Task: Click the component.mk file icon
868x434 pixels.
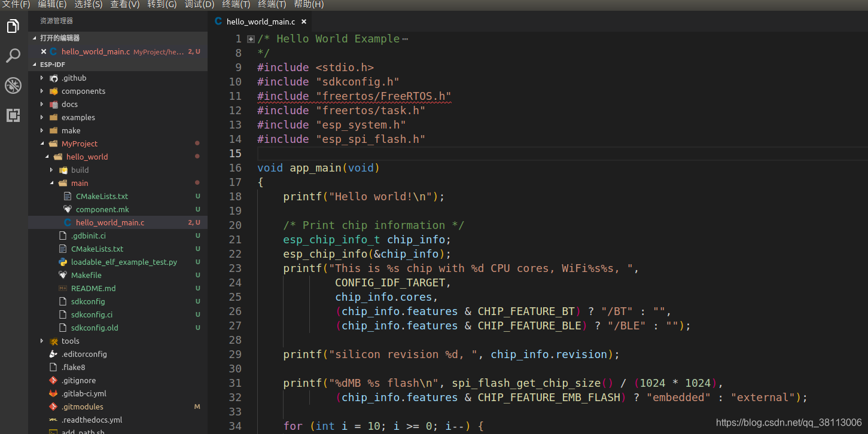Action: pos(68,210)
